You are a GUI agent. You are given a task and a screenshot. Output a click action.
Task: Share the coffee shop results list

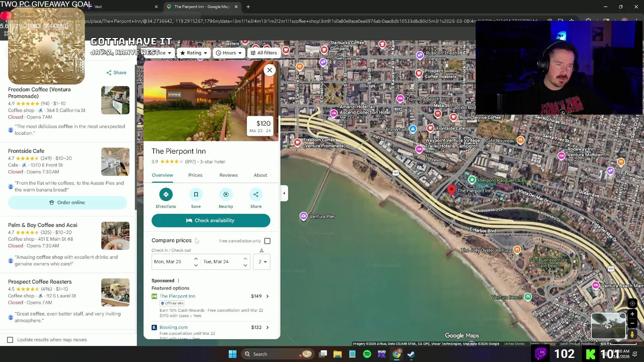coord(116,72)
